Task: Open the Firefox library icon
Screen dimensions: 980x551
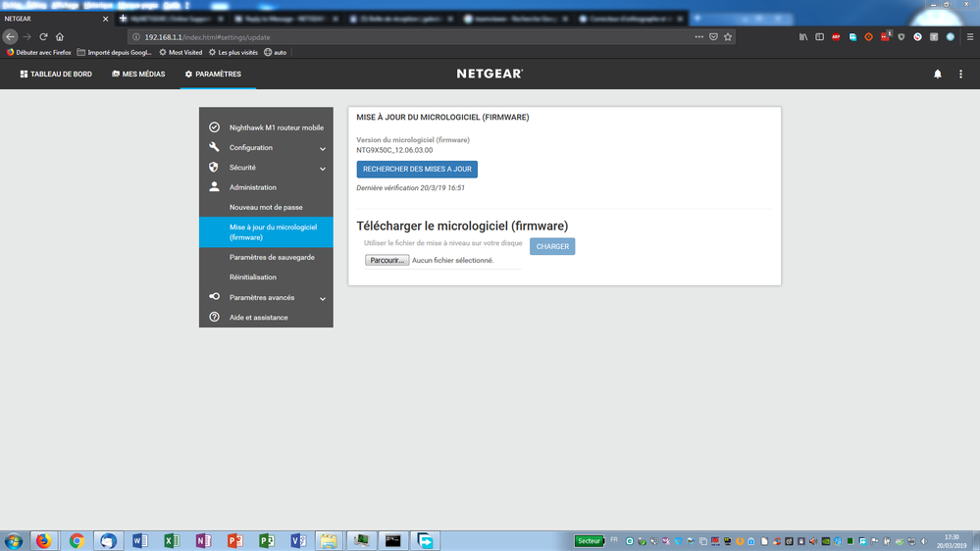Action: click(x=803, y=37)
